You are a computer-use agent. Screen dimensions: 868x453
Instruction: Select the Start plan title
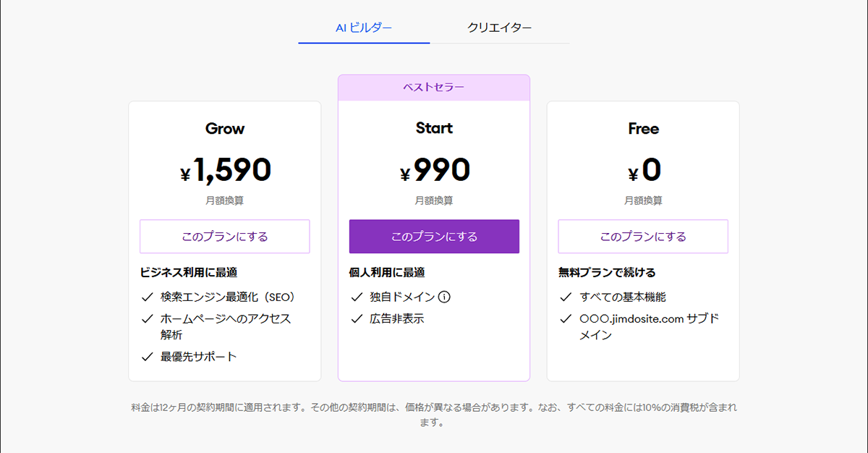(x=433, y=128)
